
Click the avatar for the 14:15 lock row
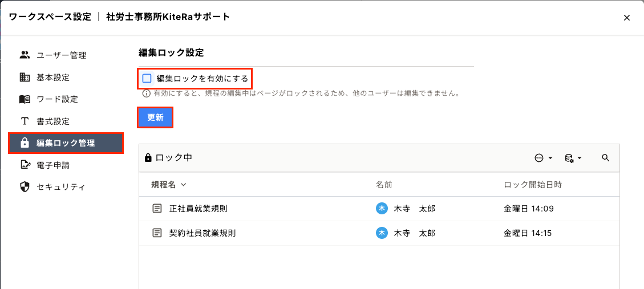[x=382, y=233]
